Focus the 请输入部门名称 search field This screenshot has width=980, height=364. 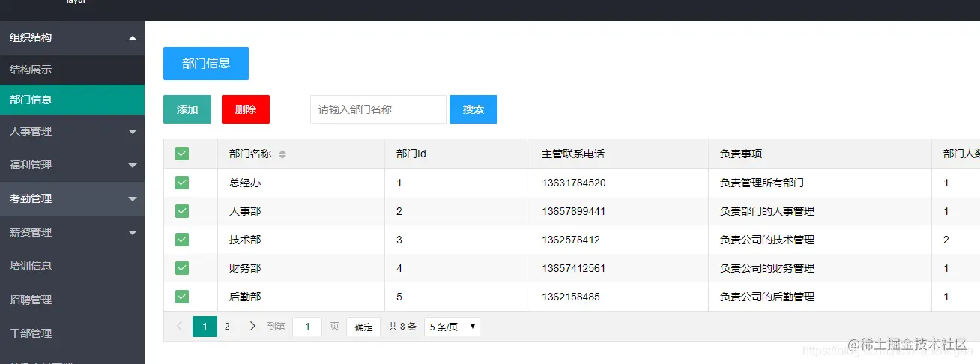(378, 109)
